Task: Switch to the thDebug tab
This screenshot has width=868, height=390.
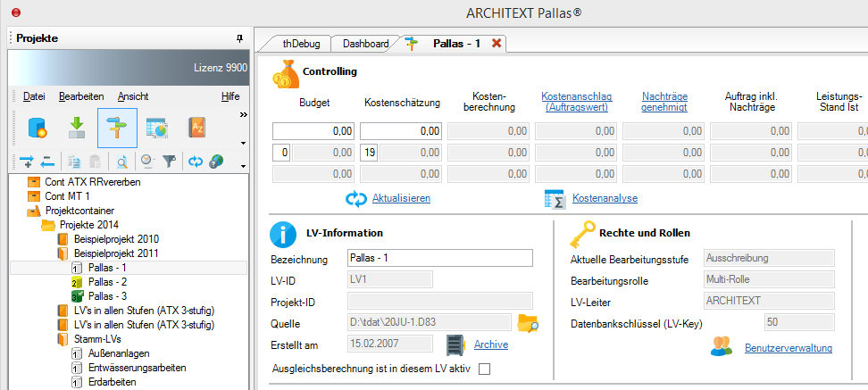Action: 301,44
